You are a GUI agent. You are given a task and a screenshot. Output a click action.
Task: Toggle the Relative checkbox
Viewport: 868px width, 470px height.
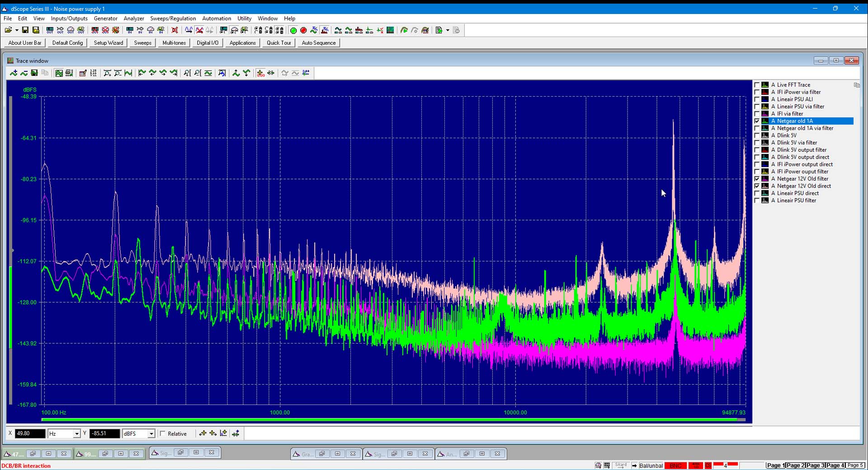163,433
